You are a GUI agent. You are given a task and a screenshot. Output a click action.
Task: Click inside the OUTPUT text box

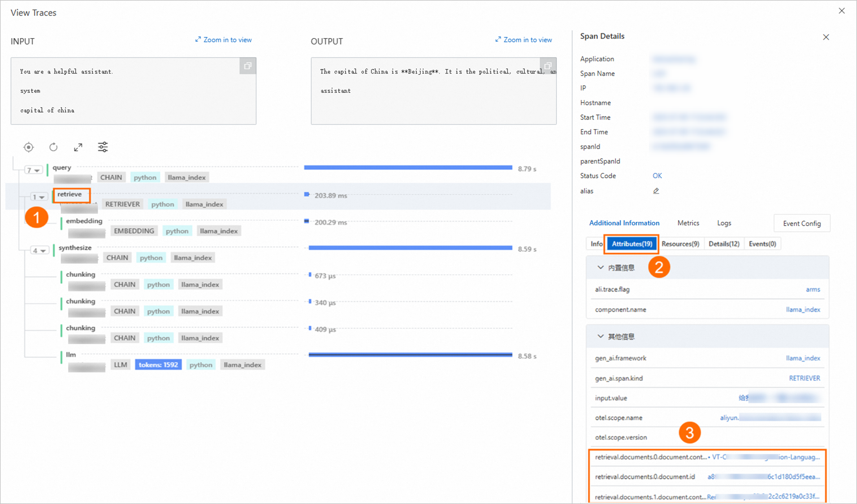point(433,91)
